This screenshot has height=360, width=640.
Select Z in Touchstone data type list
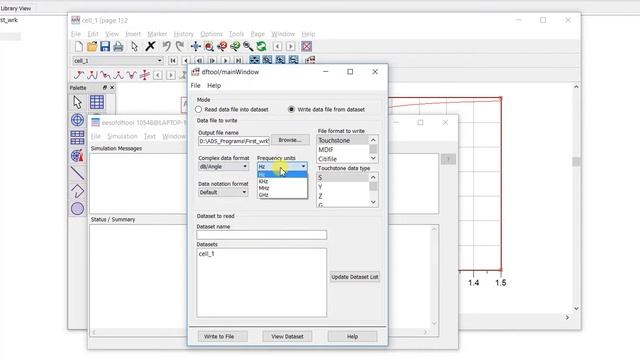343,196
